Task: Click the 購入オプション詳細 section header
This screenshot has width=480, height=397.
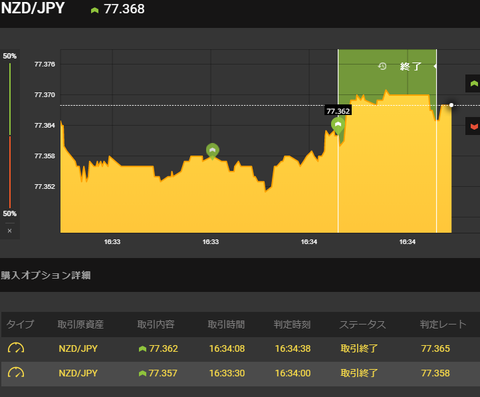Action: [46, 275]
